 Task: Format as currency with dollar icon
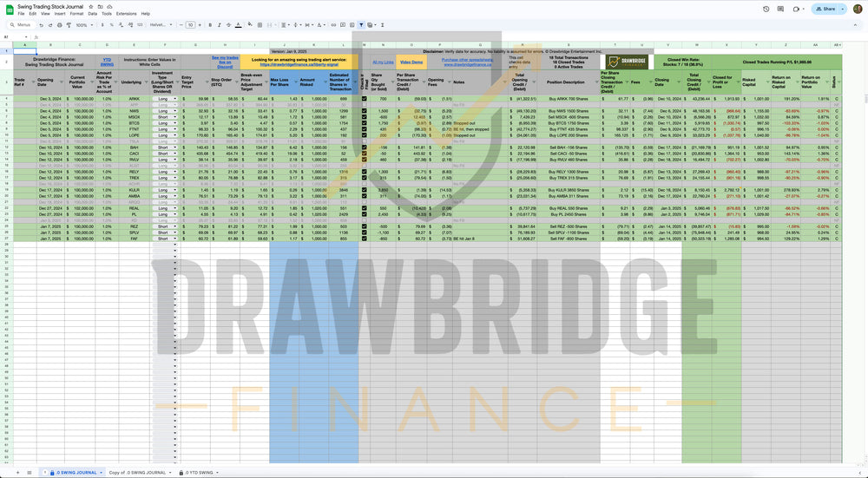click(102, 25)
